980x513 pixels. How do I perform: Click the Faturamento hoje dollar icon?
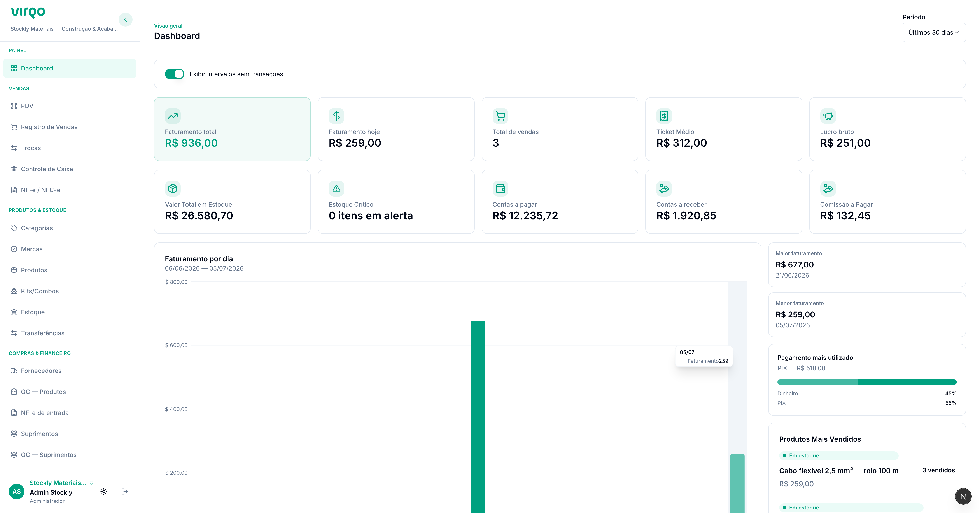(336, 116)
